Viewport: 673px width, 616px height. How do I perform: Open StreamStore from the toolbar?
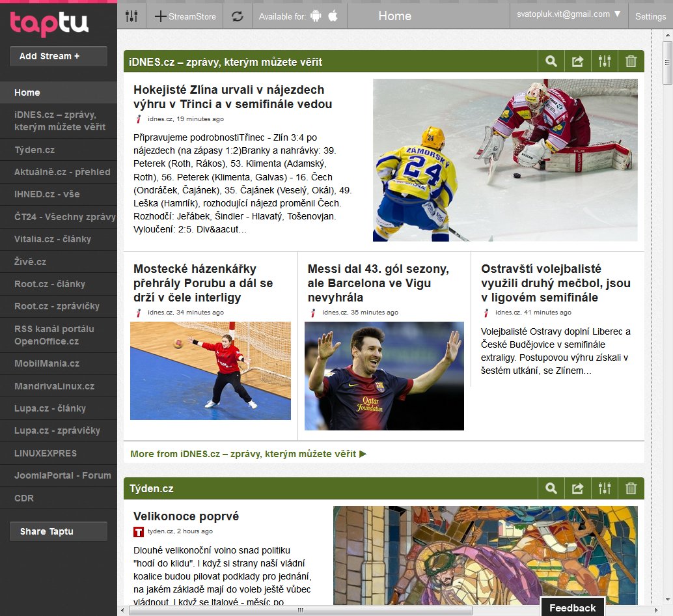[x=185, y=16]
